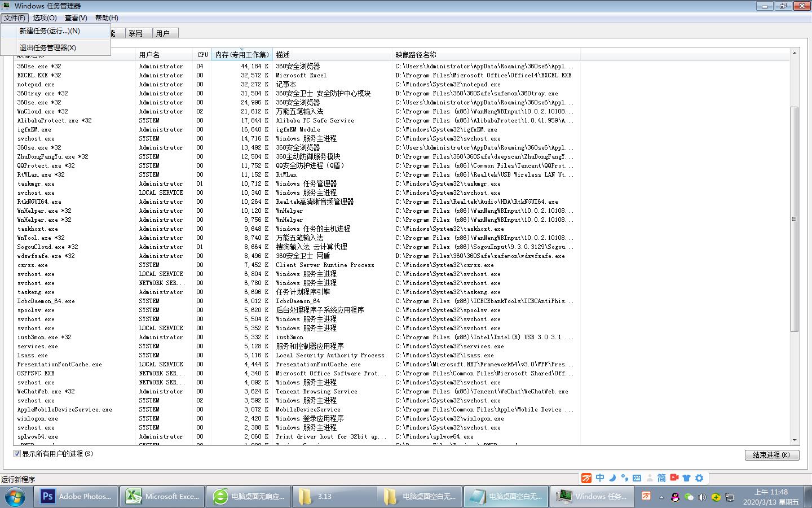The width and height of the screenshot is (812, 508).
Task: Open the 查看(V) menu
Action: 76,18
